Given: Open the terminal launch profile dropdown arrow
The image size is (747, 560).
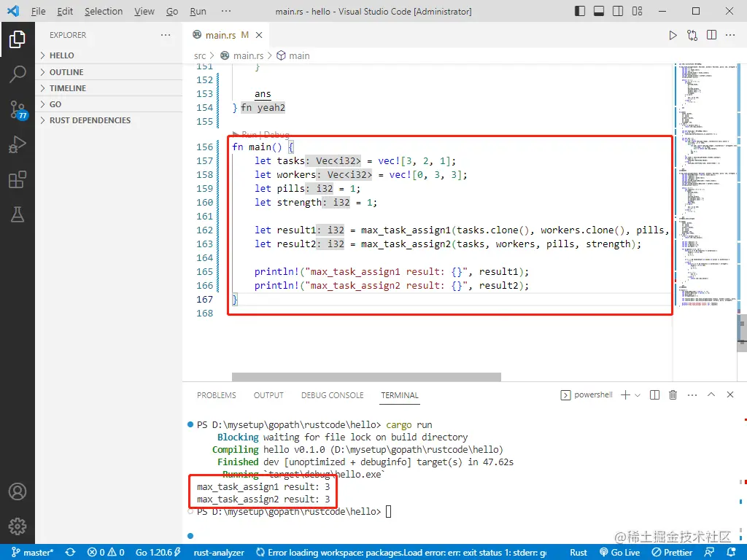Looking at the screenshot, I should click(638, 395).
